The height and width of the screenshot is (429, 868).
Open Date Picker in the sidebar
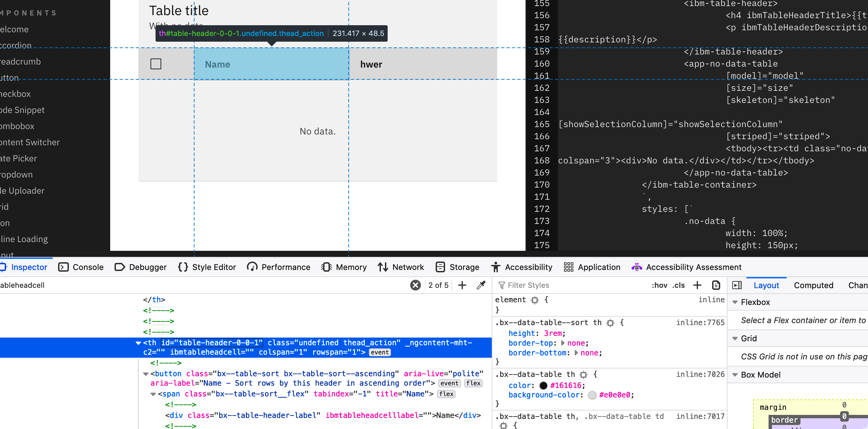coord(18,159)
